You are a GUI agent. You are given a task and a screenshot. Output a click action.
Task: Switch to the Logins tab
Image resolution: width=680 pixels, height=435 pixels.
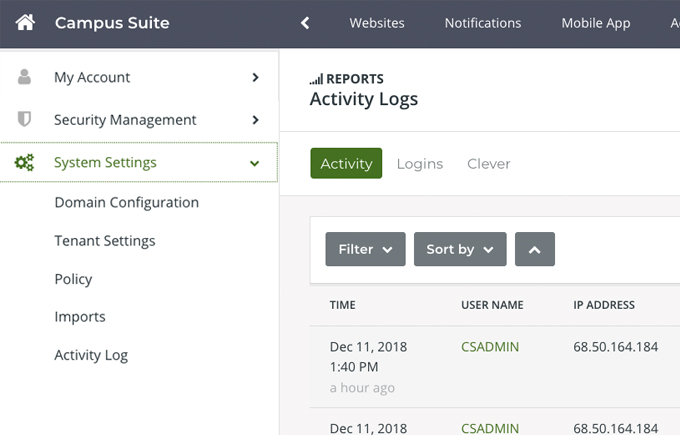(419, 164)
